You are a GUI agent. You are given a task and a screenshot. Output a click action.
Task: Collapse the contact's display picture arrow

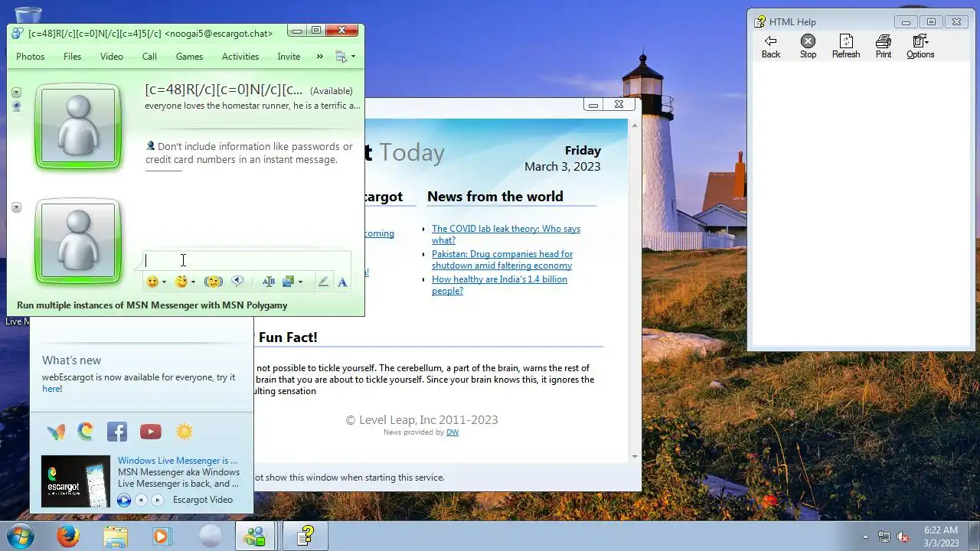[16, 93]
